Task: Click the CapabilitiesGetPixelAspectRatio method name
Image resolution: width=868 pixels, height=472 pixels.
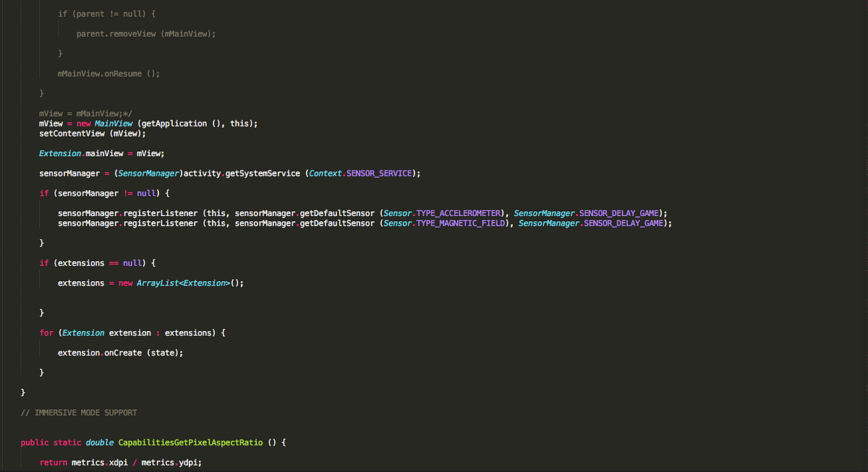Action: [188, 442]
